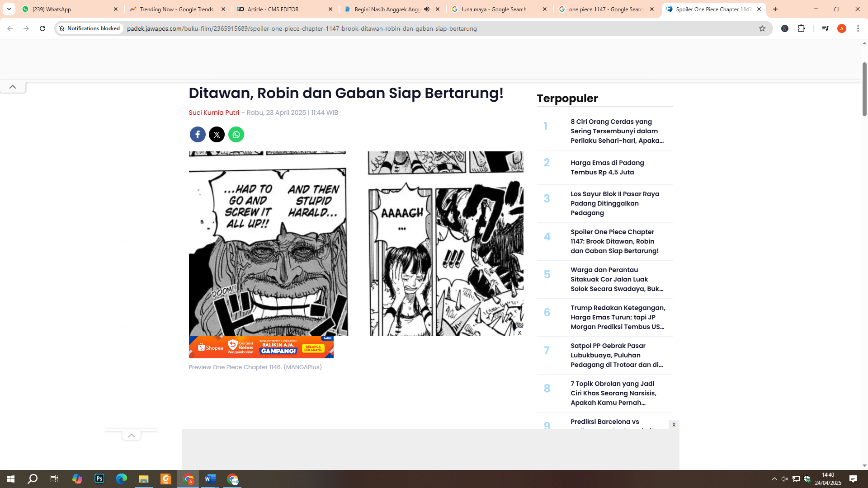Open the media controls icon in toolbar
This screenshot has width=868, height=488.
pos(826,28)
